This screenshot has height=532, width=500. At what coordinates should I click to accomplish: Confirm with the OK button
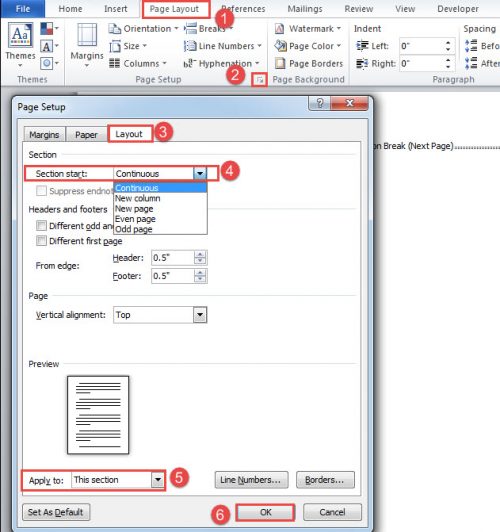click(x=266, y=512)
